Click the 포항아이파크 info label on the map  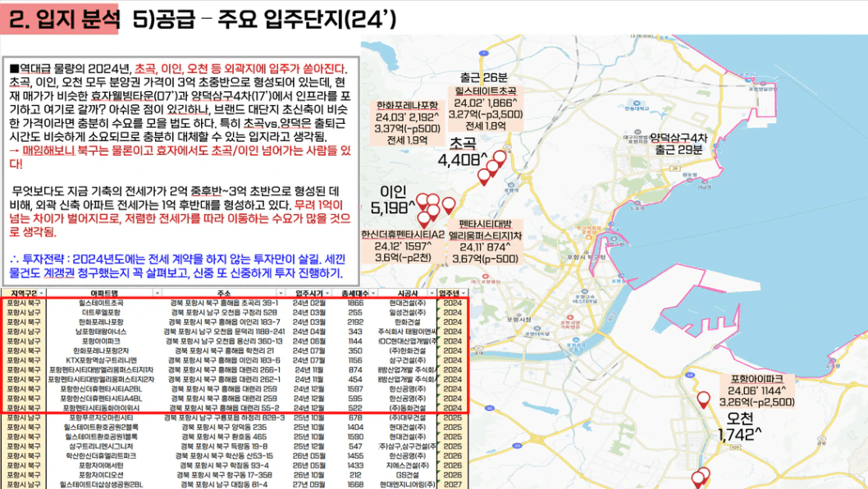tap(758, 391)
